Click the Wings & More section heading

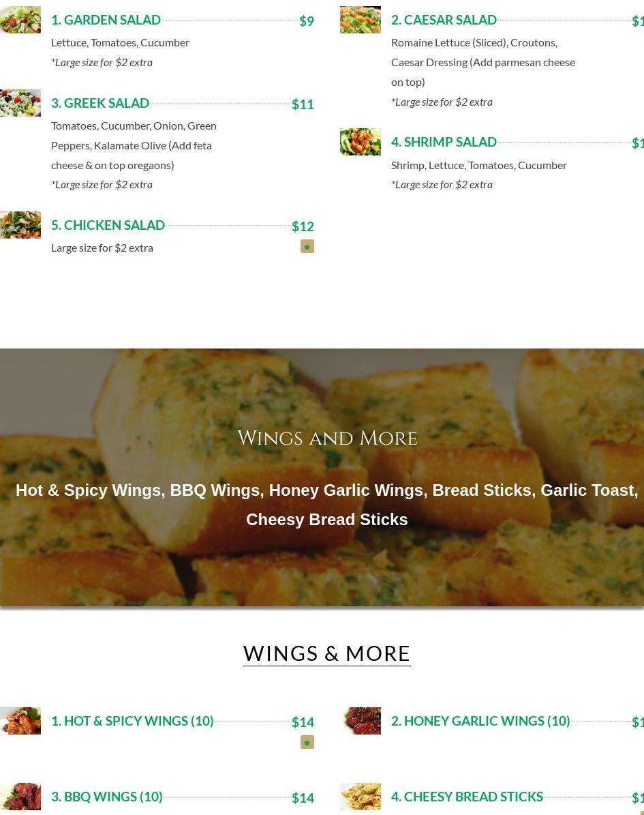(x=326, y=654)
